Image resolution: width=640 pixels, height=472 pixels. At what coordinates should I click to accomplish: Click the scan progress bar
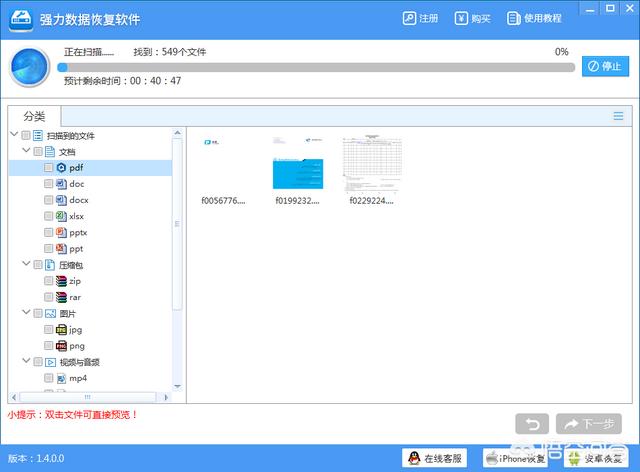tap(315, 67)
